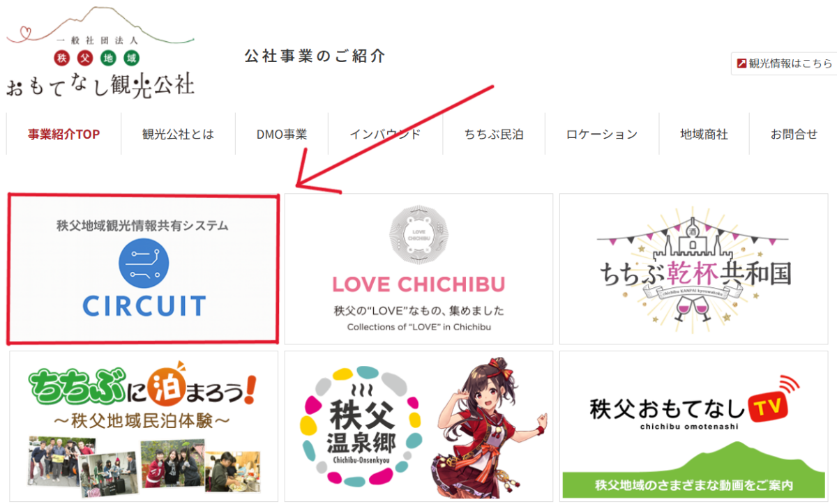Open the ロケーション menu item
This screenshot has height=504, width=837.
pos(602,135)
